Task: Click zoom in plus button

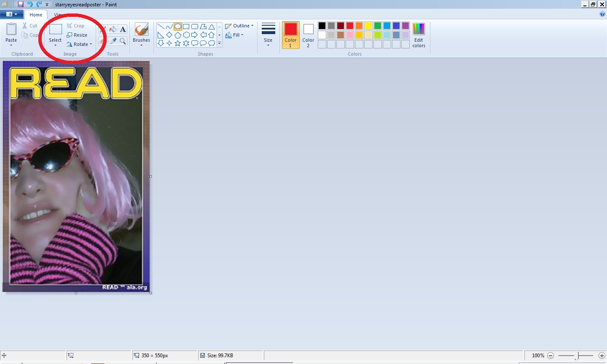Action: (x=602, y=356)
